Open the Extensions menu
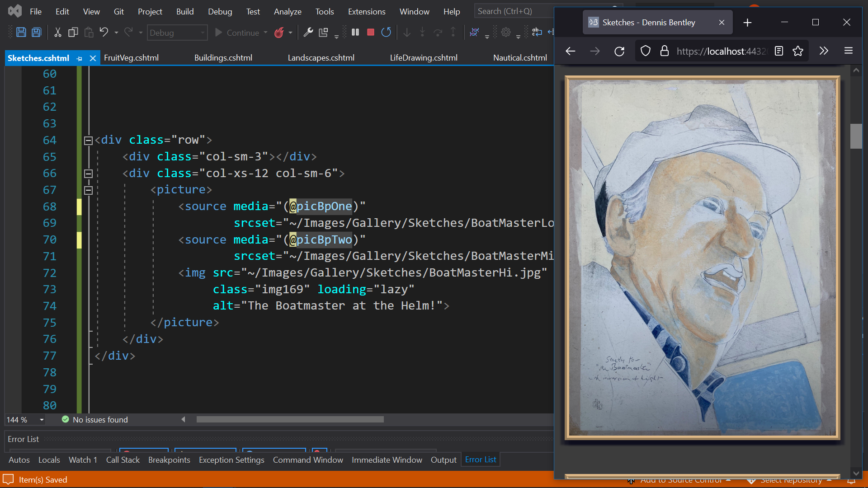This screenshot has width=868, height=488. pyautogui.click(x=367, y=11)
